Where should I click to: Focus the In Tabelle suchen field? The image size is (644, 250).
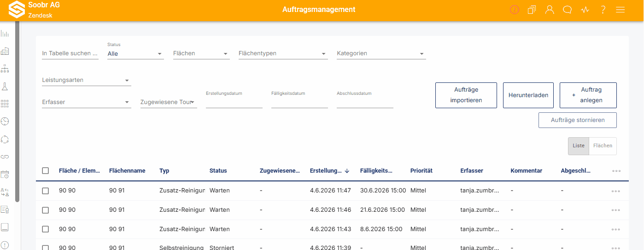70,53
